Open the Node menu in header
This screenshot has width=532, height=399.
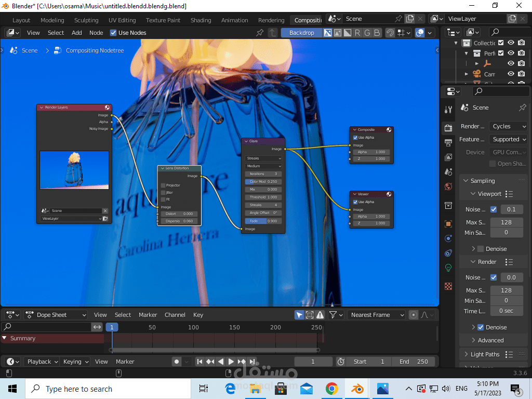96,33
